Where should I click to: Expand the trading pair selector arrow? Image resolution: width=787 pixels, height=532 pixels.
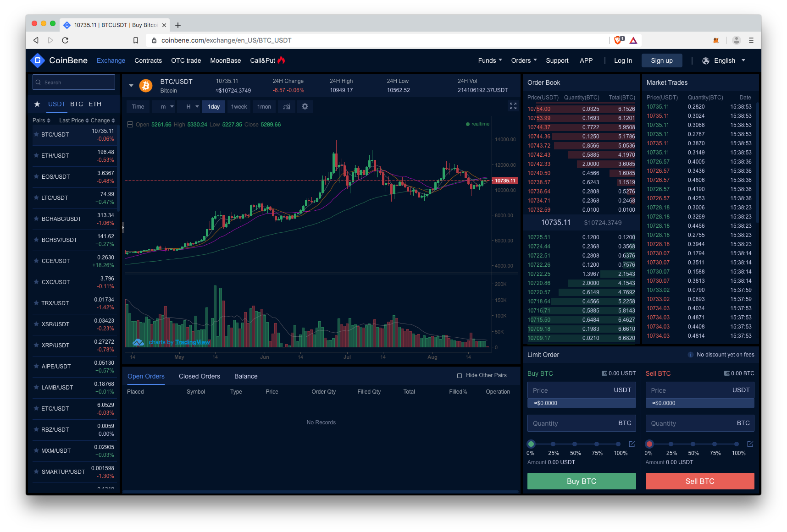click(x=131, y=86)
